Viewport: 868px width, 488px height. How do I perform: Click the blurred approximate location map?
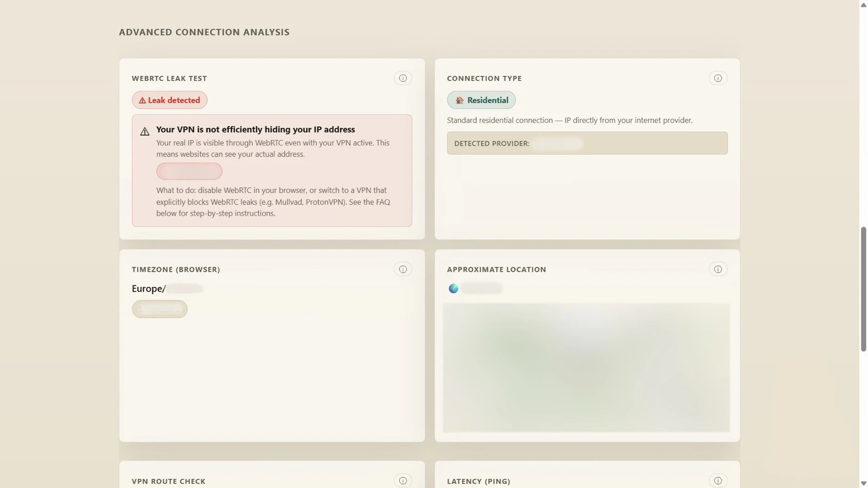(x=586, y=368)
